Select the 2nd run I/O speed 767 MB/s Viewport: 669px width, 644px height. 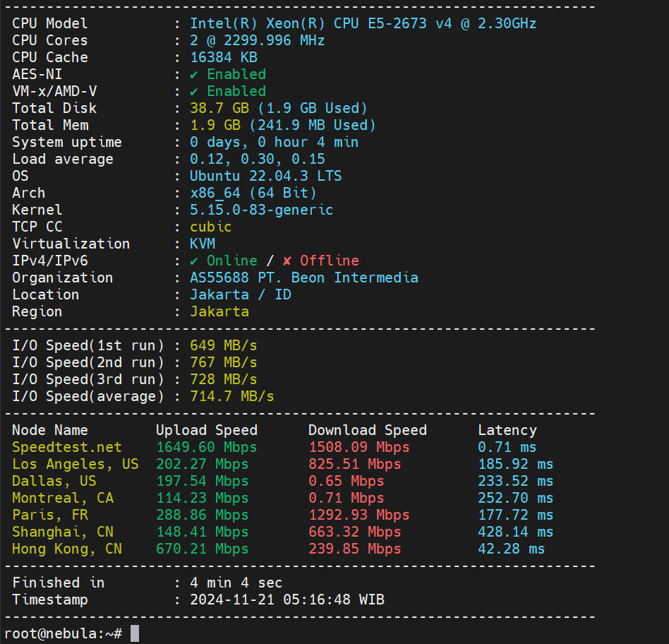(224, 362)
